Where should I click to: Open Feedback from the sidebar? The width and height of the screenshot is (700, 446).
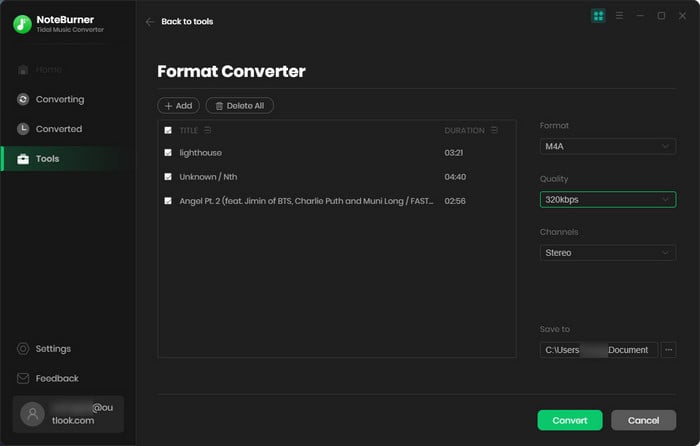[57, 379]
